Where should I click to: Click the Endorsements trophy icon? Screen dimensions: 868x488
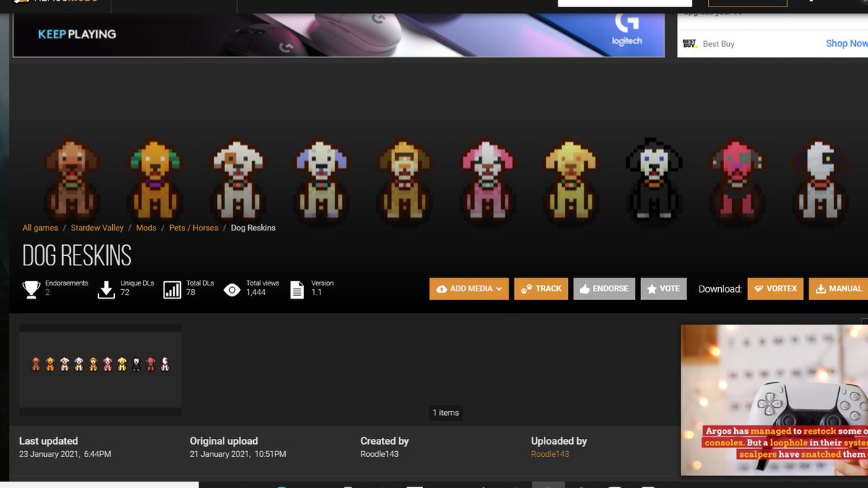click(31, 290)
